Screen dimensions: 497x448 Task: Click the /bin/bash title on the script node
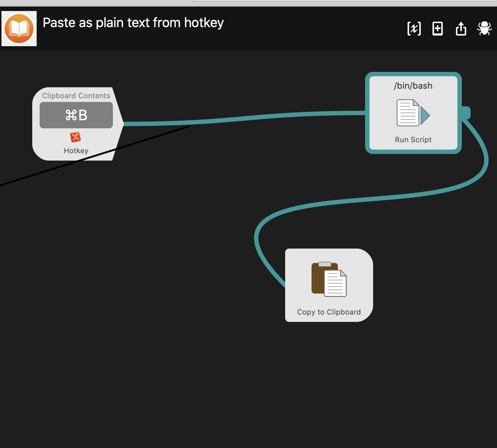[x=413, y=86]
